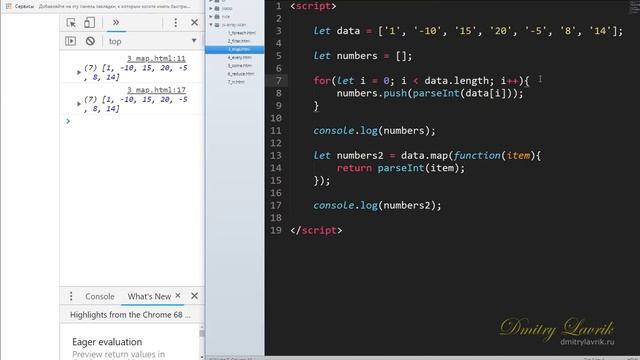The width and height of the screenshot is (640, 360).
Task: Clear the console with the ban icon
Action: 90,41
